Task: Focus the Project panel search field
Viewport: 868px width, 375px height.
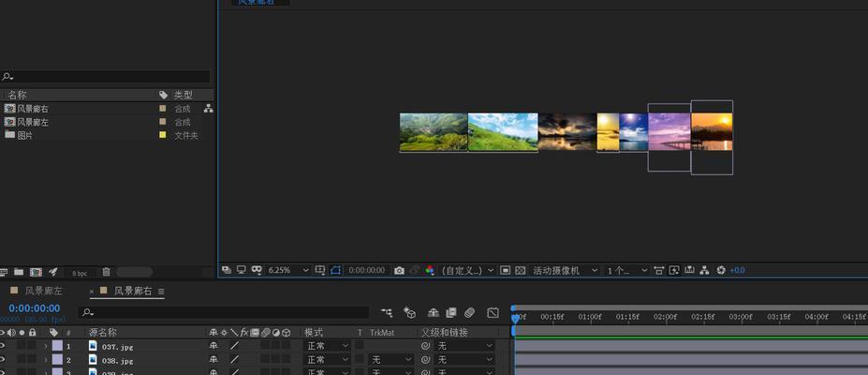Action: pos(105,77)
